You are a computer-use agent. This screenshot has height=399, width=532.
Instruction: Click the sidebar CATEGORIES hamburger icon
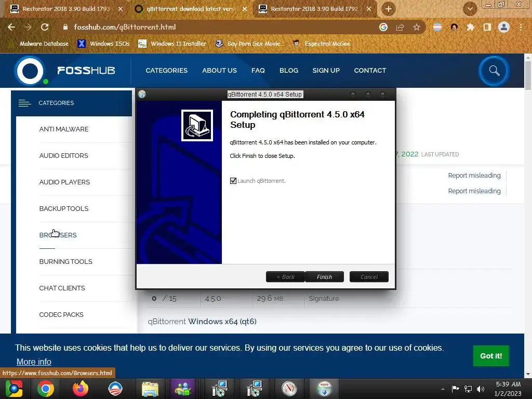coord(25,103)
